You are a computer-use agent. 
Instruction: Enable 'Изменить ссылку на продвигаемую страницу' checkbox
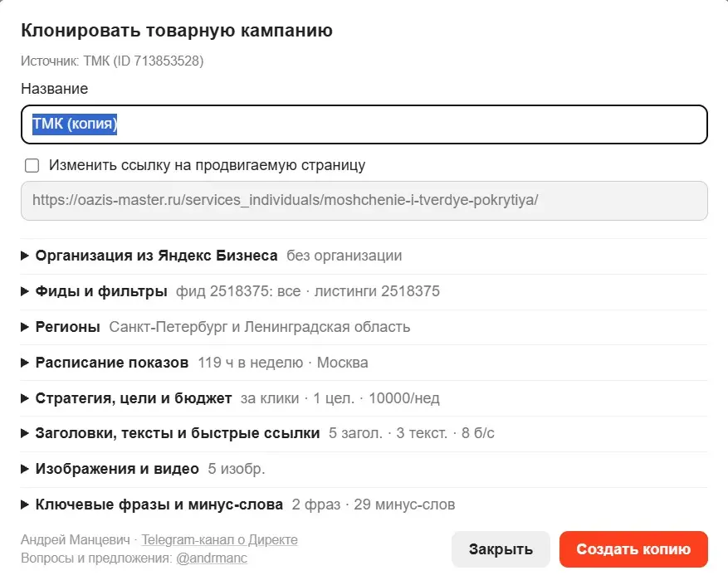pyautogui.click(x=32, y=165)
